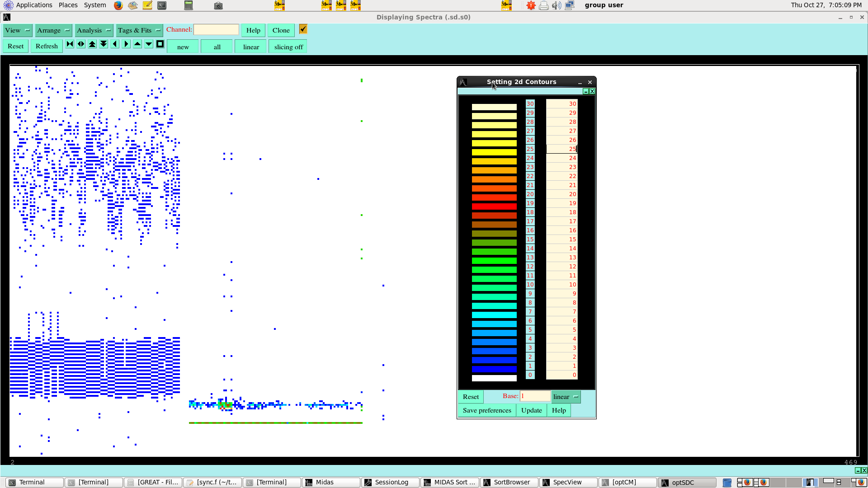
Task: Open the System menu
Action: click(95, 5)
